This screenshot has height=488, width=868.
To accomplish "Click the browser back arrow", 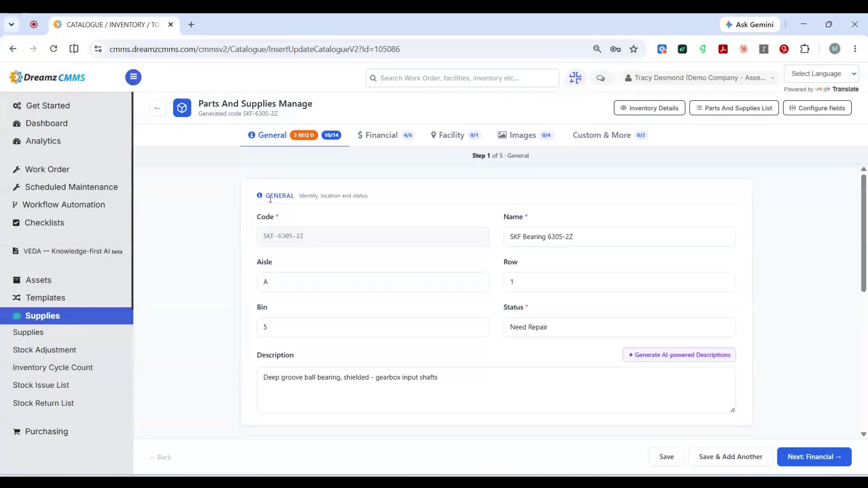I will point(13,49).
